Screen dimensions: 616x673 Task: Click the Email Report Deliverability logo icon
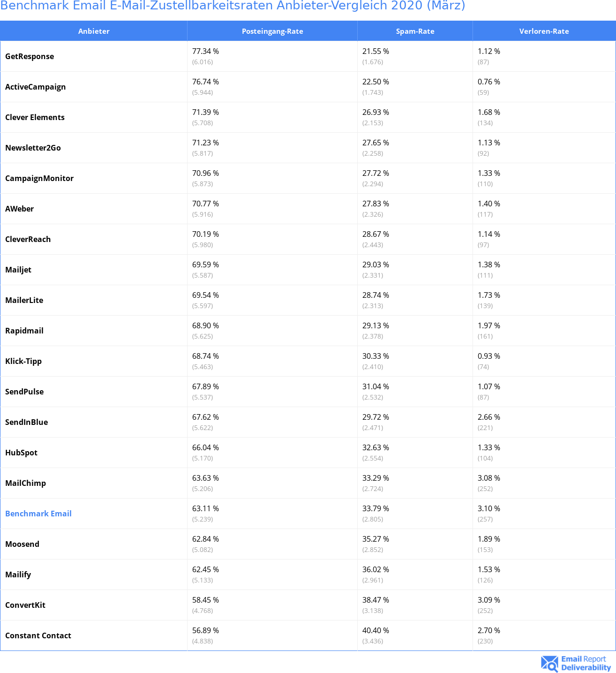tap(549, 664)
